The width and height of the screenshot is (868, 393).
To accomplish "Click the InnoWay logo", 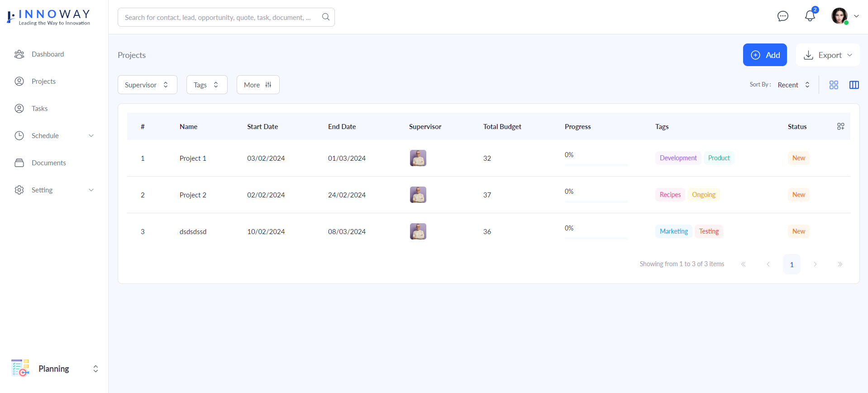I will pyautogui.click(x=49, y=17).
